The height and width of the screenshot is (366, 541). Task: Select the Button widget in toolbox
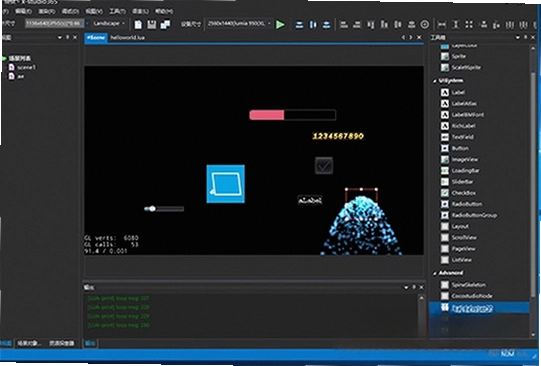click(460, 148)
